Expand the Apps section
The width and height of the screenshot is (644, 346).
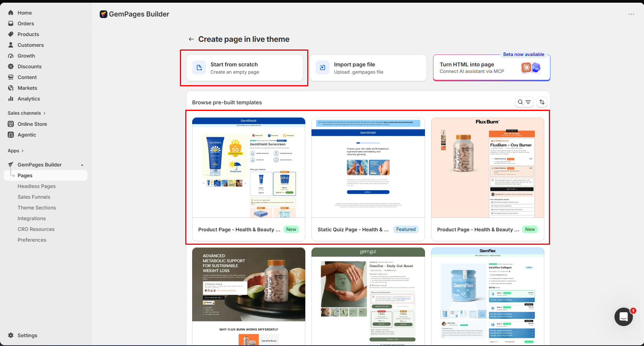click(x=16, y=151)
